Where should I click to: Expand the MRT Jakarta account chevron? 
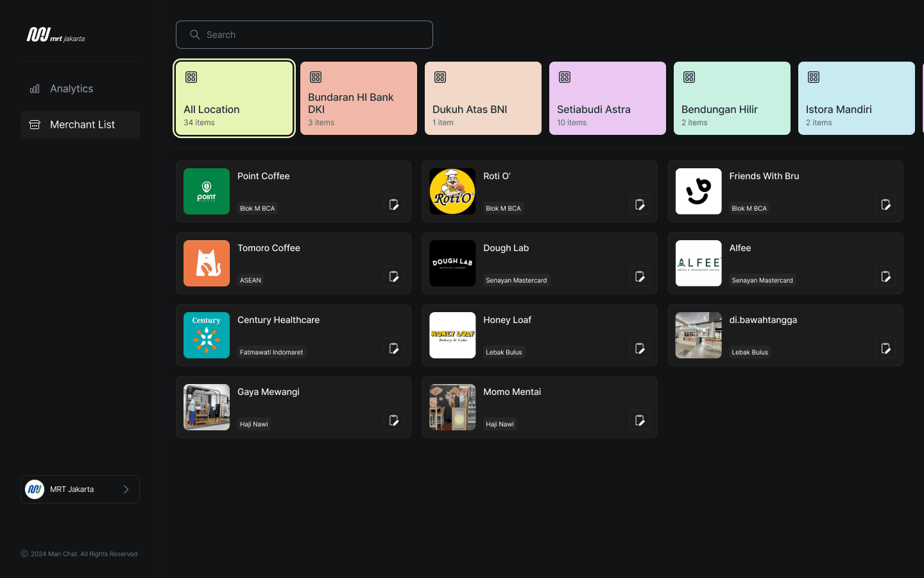126,489
